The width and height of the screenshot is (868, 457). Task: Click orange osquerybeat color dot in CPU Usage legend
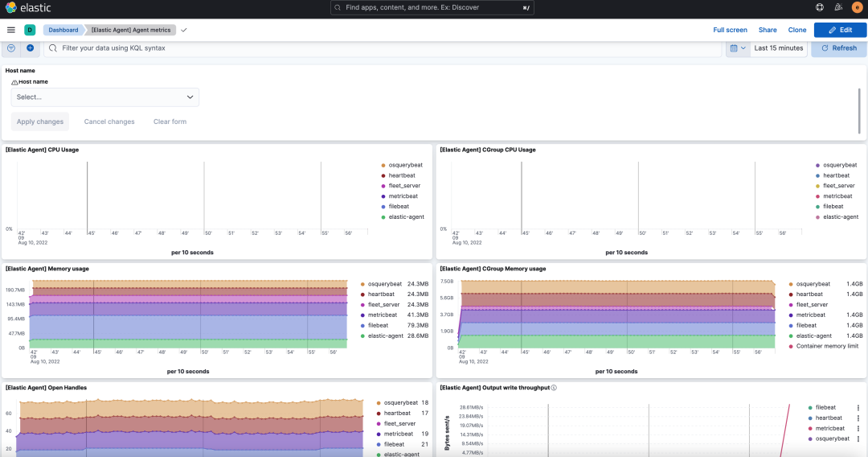click(383, 165)
